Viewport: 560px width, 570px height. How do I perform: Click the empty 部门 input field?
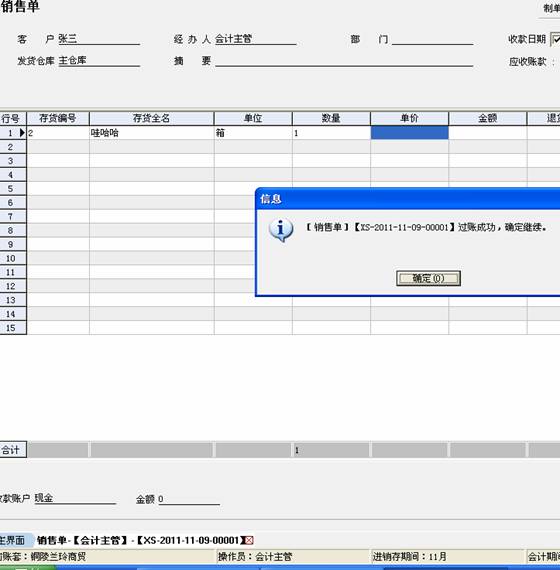click(432, 39)
